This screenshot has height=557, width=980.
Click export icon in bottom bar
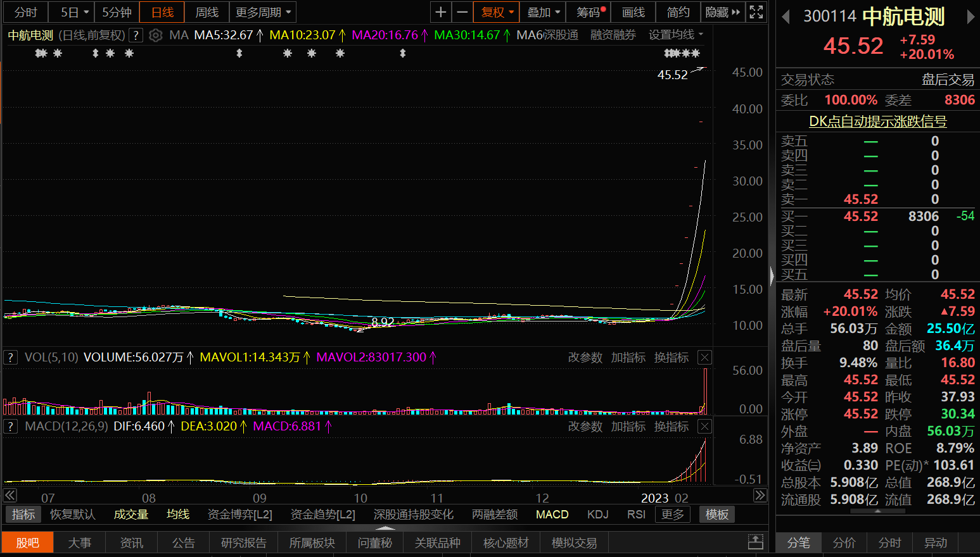point(756,542)
